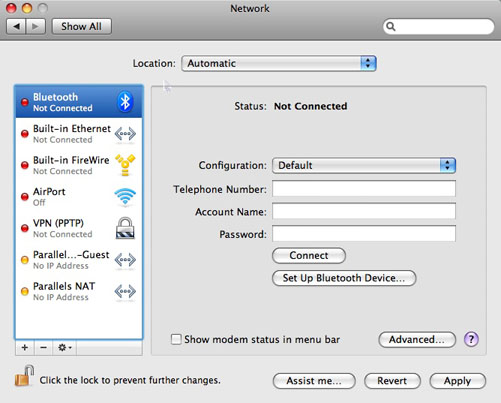The height and width of the screenshot is (403, 501).
Task: Click the yellow FireWire icon
Action: (x=125, y=165)
